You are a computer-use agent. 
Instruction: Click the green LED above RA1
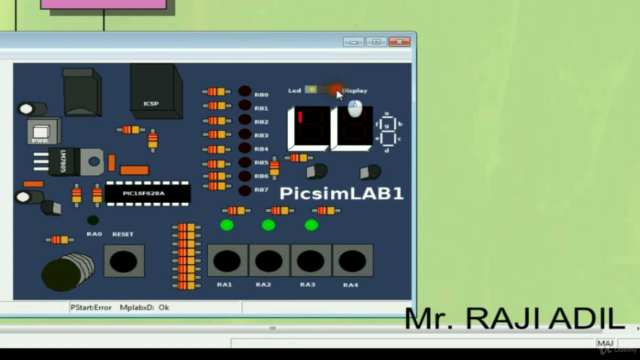pos(227,225)
